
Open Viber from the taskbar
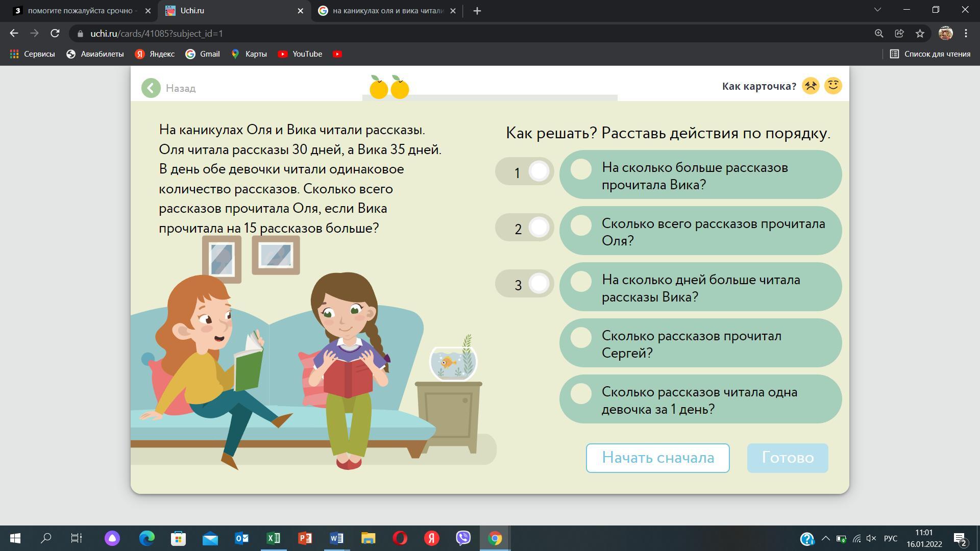[x=463, y=538]
